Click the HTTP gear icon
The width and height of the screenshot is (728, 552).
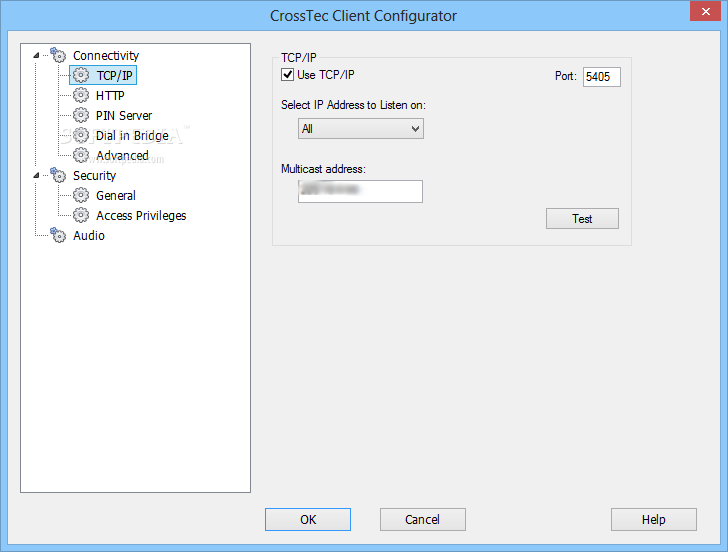click(x=81, y=95)
